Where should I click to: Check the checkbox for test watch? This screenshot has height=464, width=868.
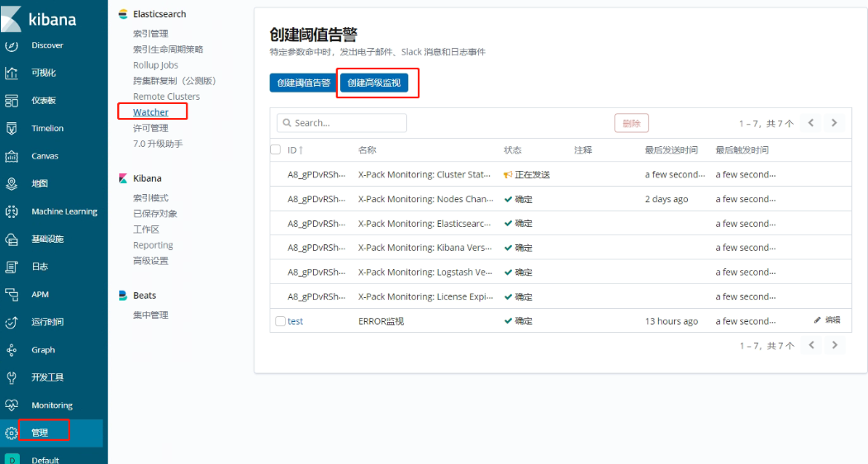click(280, 321)
